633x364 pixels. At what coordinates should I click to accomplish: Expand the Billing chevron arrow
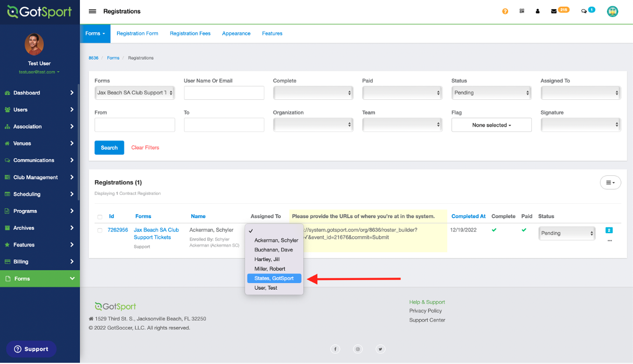(x=72, y=262)
